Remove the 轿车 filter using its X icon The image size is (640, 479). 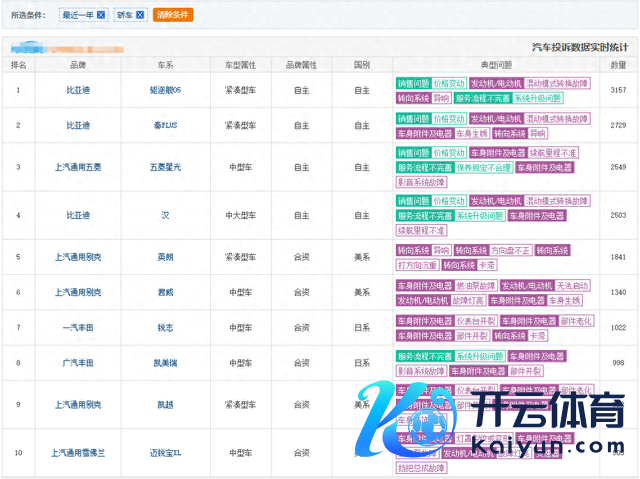(x=141, y=16)
